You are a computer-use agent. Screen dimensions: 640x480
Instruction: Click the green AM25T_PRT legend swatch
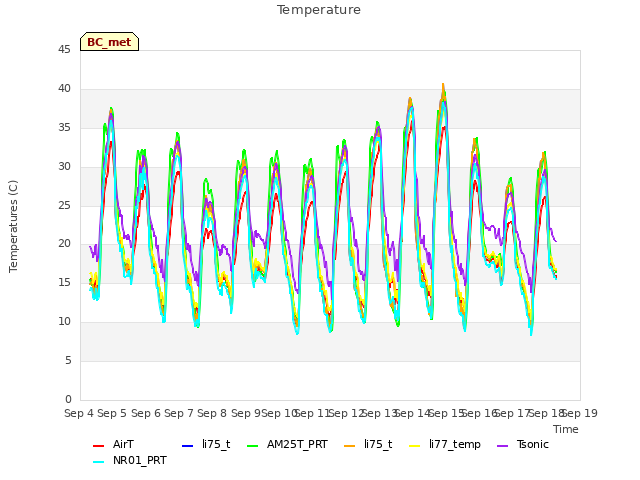tap(253, 445)
